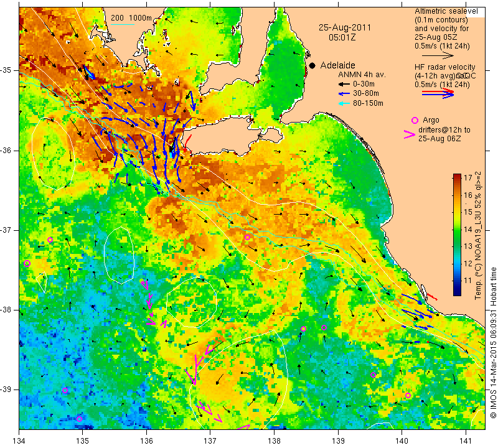Click the 'drifters@12h to' legend text
This screenshot has height=448, width=498.
tap(444, 130)
